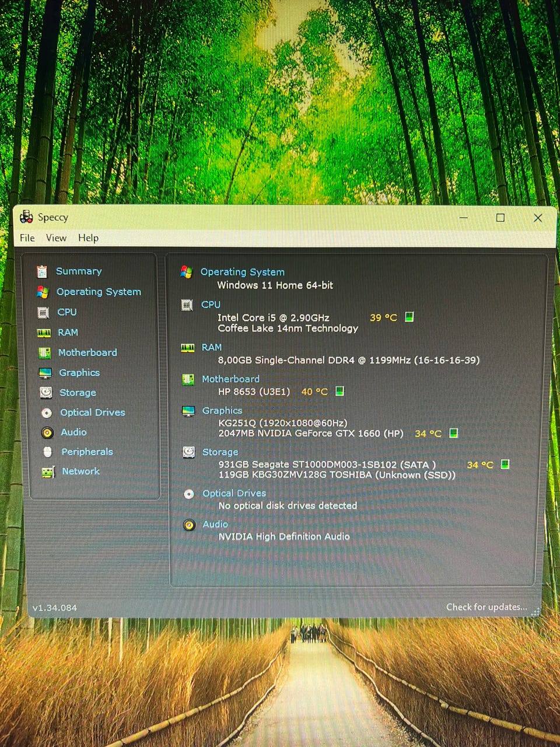The height and width of the screenshot is (747, 560).
Task: Click green temperature indicator beside Seagate 34 °C
Action: click(505, 465)
